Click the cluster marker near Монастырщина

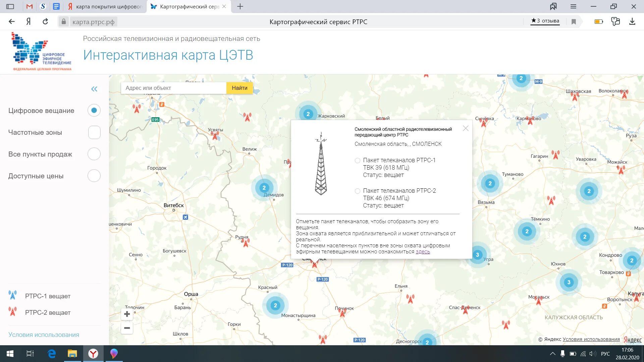[x=275, y=305]
